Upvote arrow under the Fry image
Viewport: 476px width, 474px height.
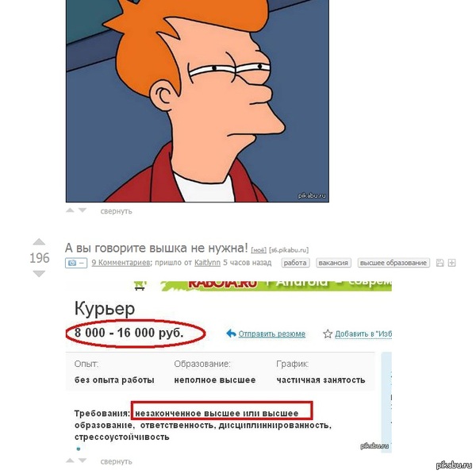point(70,210)
